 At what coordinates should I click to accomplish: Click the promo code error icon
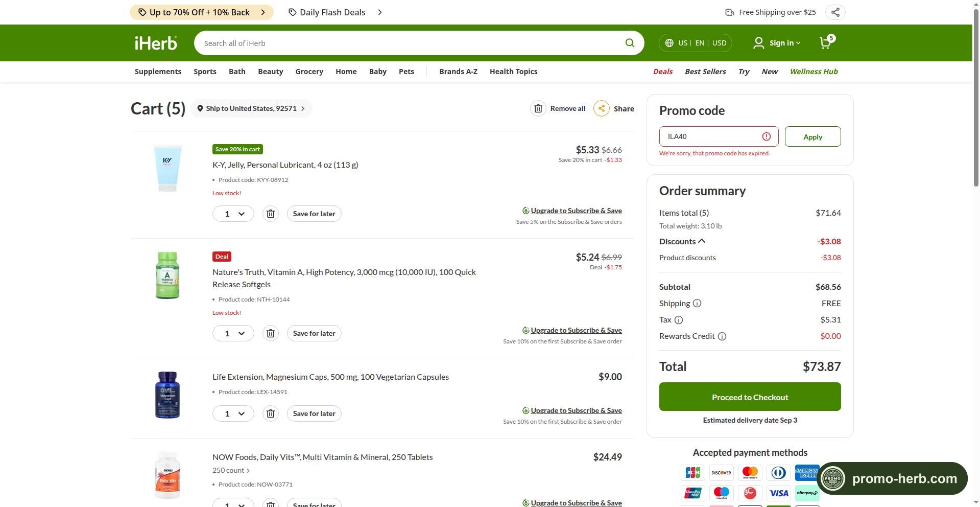(766, 136)
